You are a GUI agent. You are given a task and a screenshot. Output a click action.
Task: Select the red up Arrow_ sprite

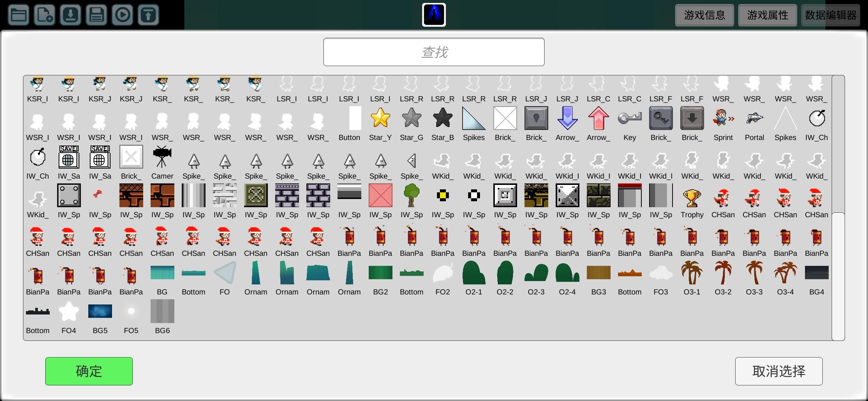click(x=599, y=118)
